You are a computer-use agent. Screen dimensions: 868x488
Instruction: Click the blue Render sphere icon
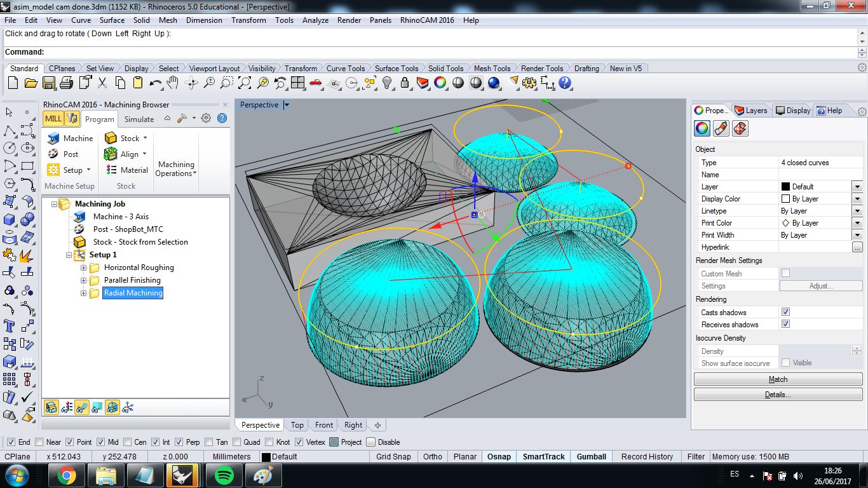point(494,83)
